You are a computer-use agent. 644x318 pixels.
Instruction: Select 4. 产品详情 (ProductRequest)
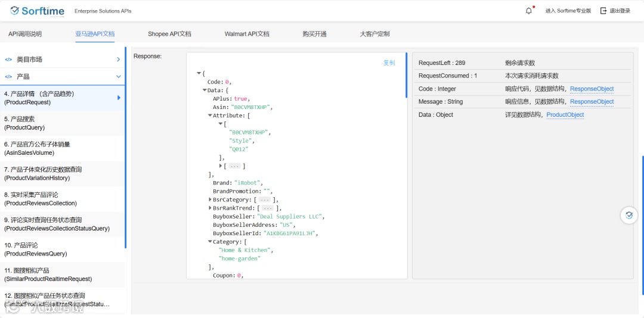(63, 98)
